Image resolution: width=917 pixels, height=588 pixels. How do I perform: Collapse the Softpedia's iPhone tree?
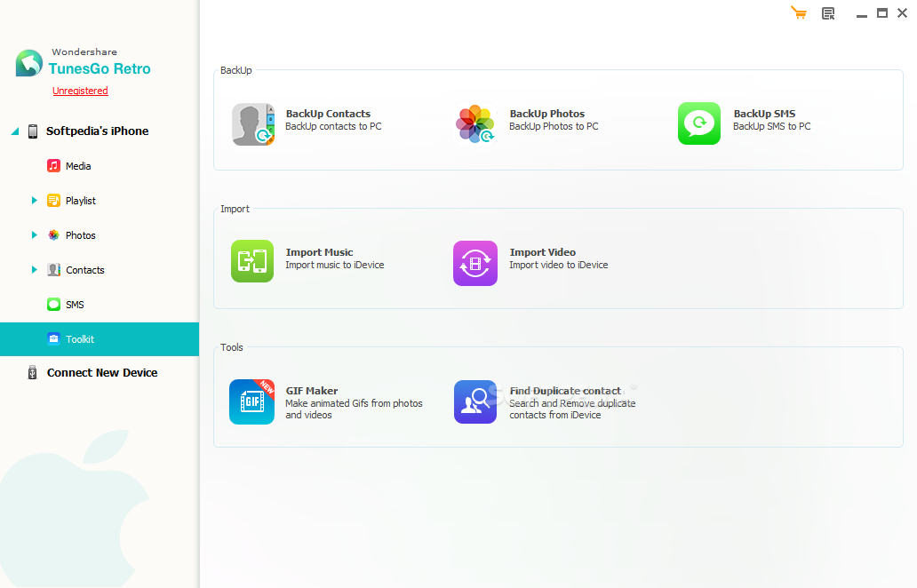(15, 131)
